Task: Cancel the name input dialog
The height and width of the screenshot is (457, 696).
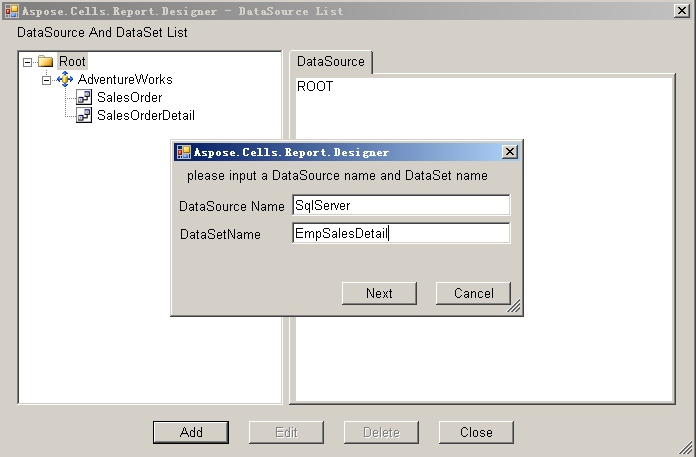Action: pyautogui.click(x=473, y=293)
